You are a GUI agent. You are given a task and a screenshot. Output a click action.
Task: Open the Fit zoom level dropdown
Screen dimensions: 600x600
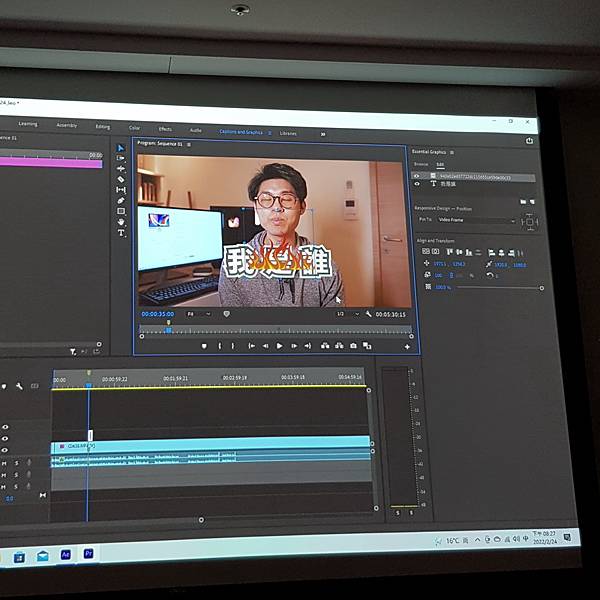[199, 314]
